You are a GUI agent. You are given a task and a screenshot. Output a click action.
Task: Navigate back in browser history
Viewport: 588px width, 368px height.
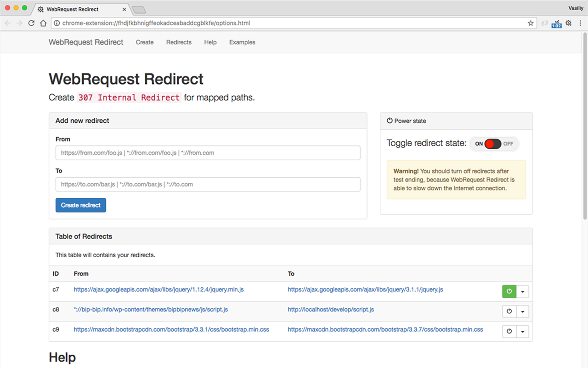(x=8, y=23)
